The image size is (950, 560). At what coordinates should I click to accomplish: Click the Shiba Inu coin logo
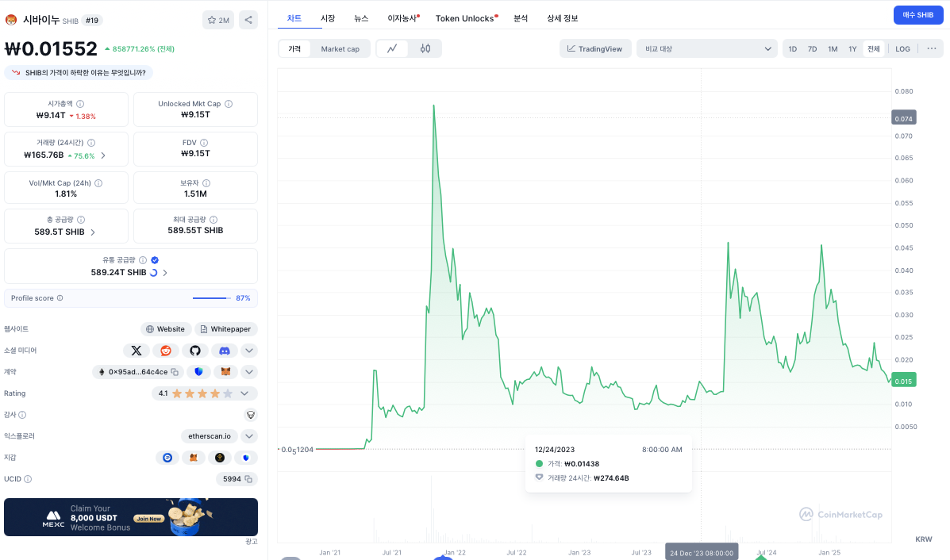coord(11,20)
